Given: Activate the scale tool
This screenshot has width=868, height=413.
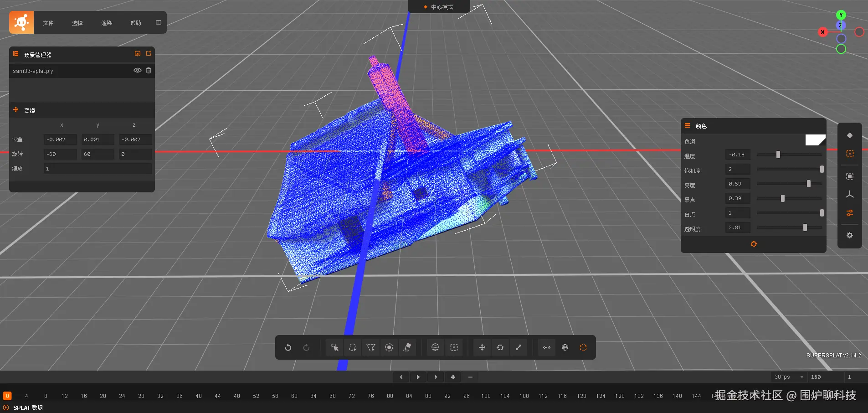Looking at the screenshot, I should (x=519, y=347).
